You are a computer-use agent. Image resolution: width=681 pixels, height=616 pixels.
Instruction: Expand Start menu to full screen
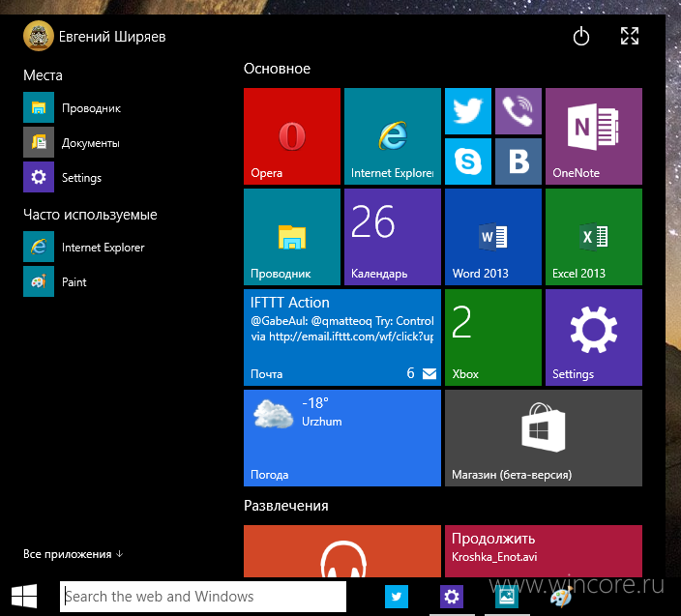[x=630, y=36]
